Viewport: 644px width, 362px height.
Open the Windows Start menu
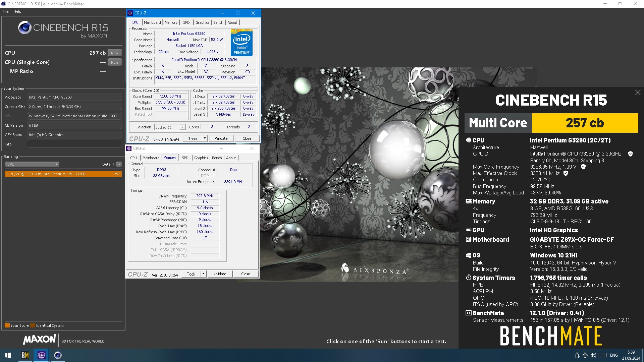coord(8,355)
